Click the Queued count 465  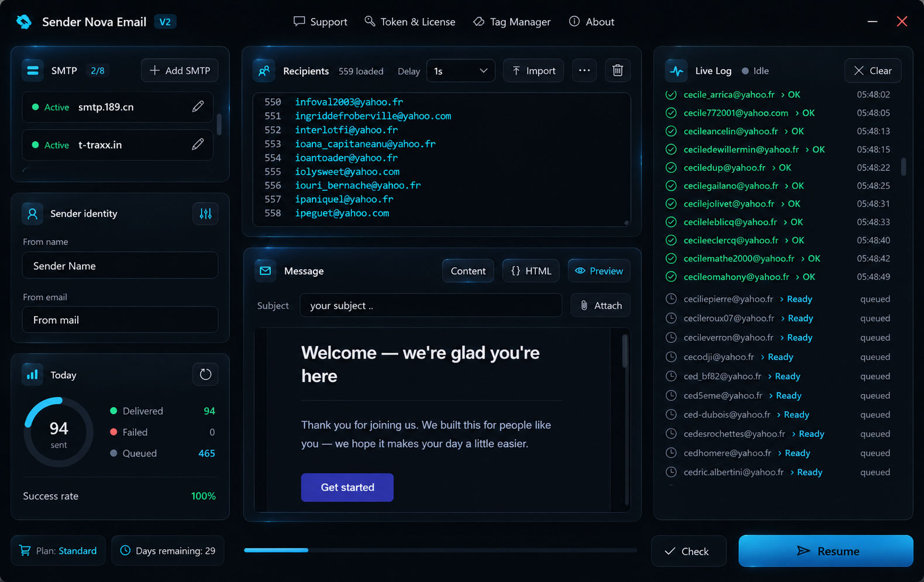[206, 453]
